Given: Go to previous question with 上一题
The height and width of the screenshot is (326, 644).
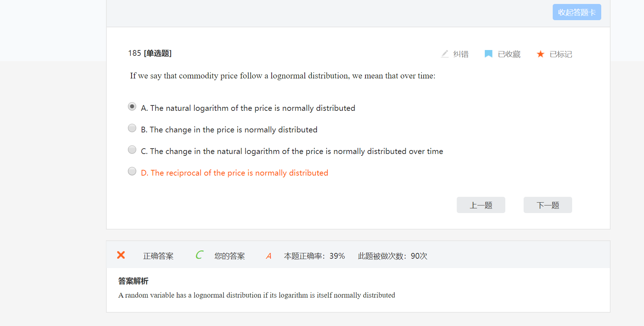Looking at the screenshot, I should [x=481, y=205].
